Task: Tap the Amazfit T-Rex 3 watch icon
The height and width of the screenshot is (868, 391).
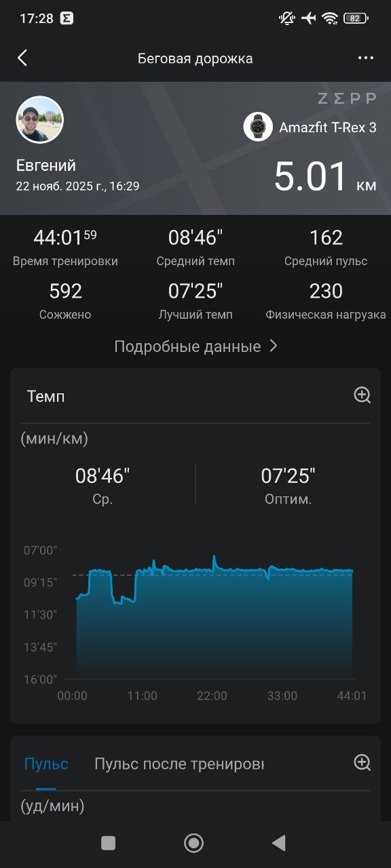Action: coord(258,127)
